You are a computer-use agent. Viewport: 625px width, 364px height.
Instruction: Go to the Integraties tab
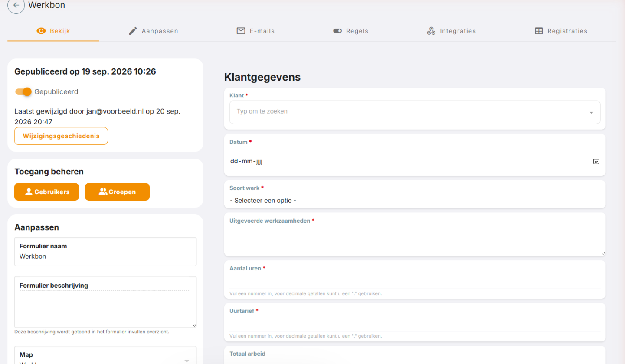451,31
